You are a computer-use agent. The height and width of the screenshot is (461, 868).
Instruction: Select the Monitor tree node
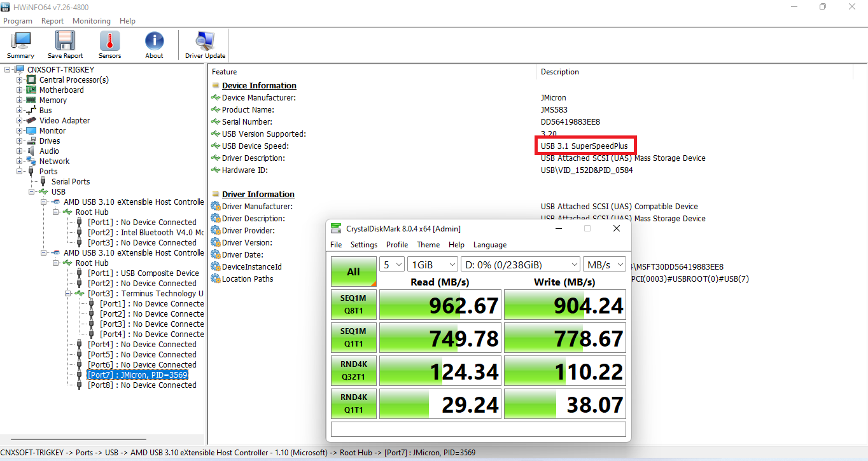click(x=52, y=130)
